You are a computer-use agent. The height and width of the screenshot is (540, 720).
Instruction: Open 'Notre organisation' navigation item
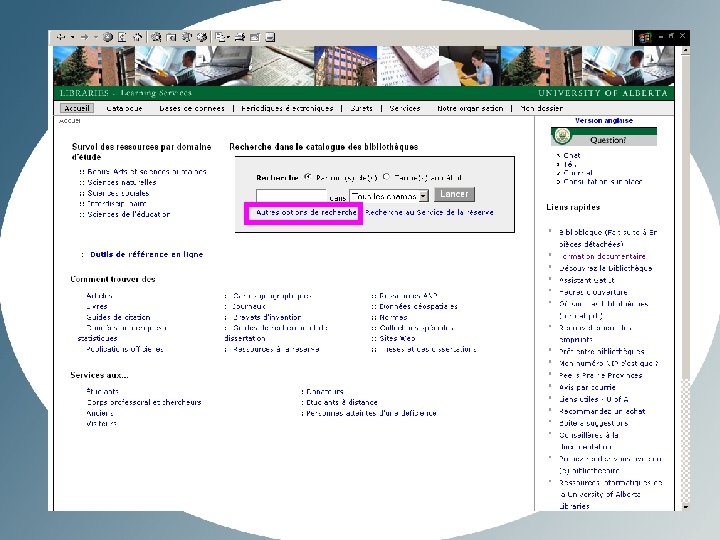[x=470, y=108]
